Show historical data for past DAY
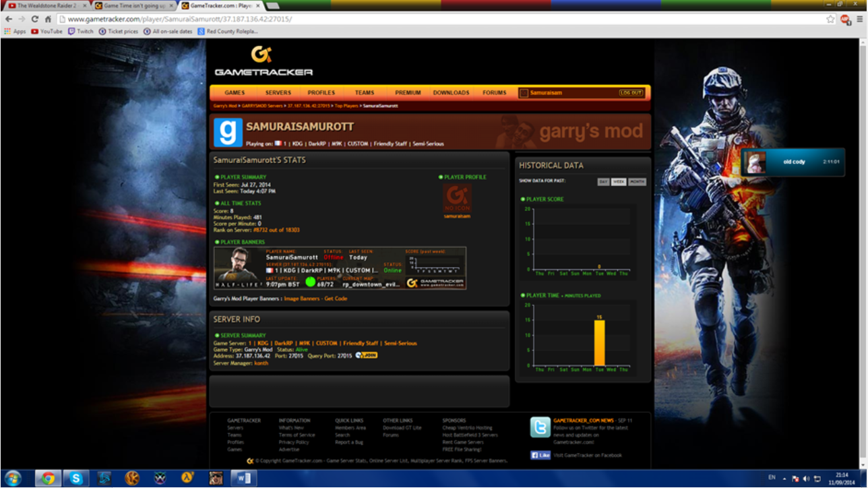Screen dimensions: 868x488 pyautogui.click(x=603, y=182)
